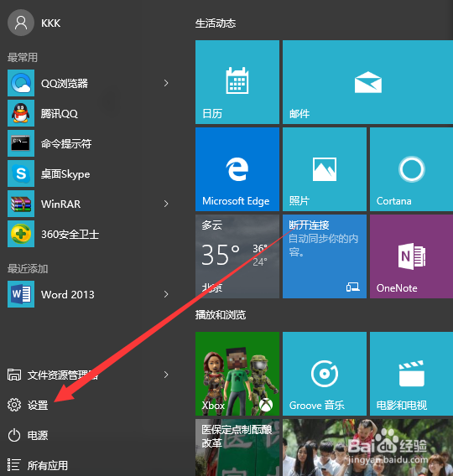Open the OneNote tile

pos(411,256)
